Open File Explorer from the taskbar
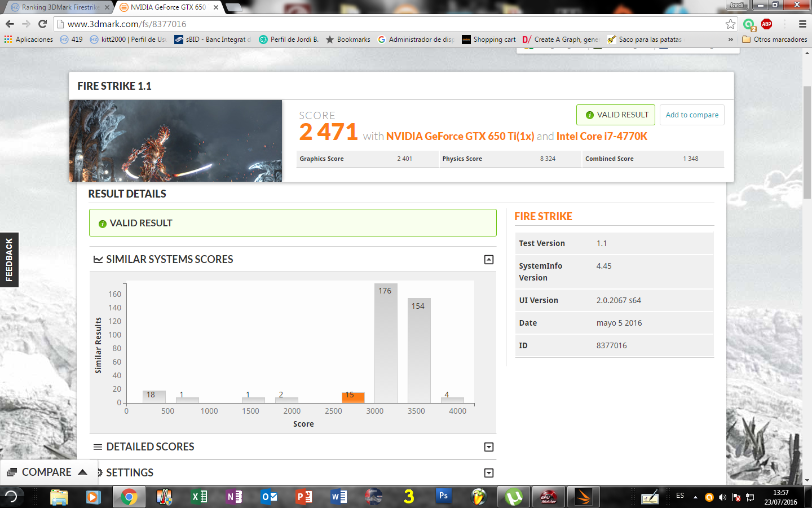Viewport: 812px width, 508px height. click(x=59, y=497)
